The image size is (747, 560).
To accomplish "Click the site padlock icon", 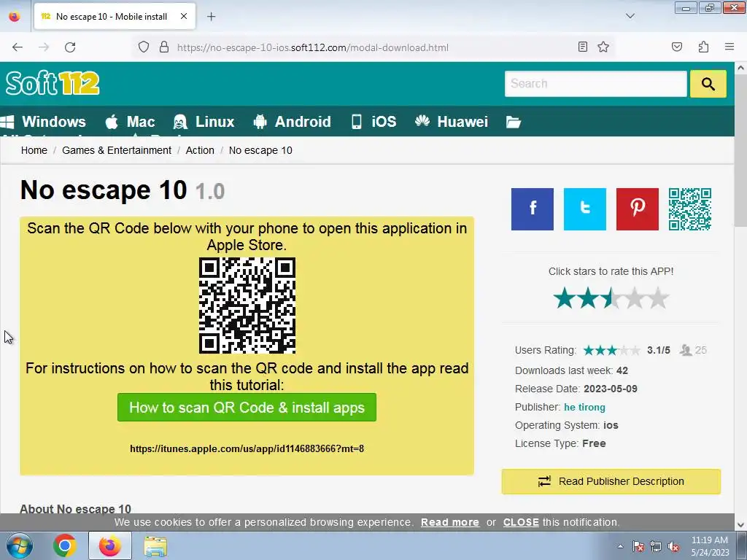I will (x=164, y=47).
